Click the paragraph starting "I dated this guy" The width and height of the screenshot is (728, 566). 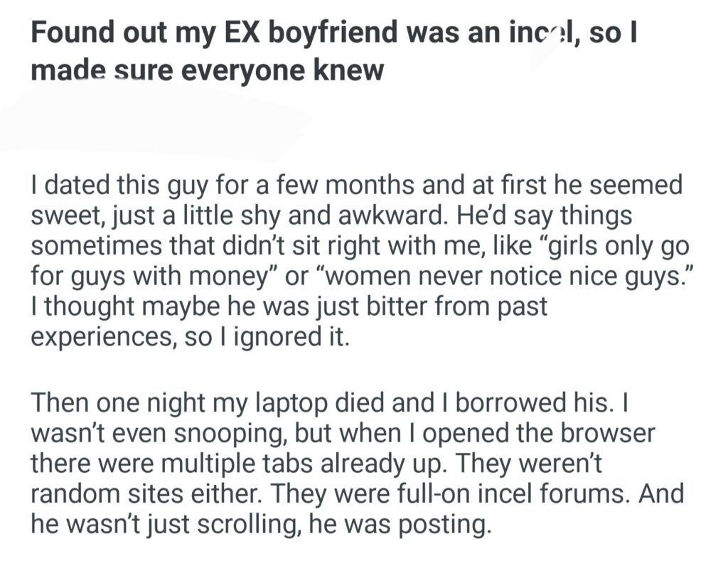click(355, 260)
